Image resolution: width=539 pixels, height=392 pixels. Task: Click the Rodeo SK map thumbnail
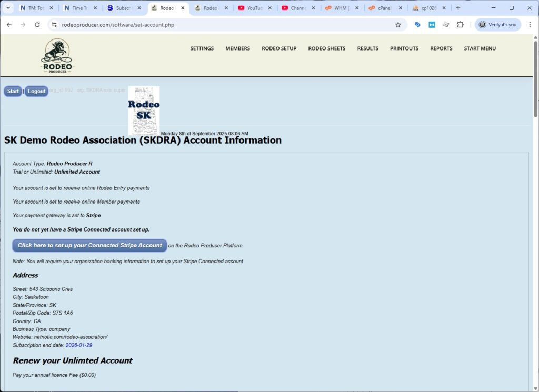coord(144,110)
